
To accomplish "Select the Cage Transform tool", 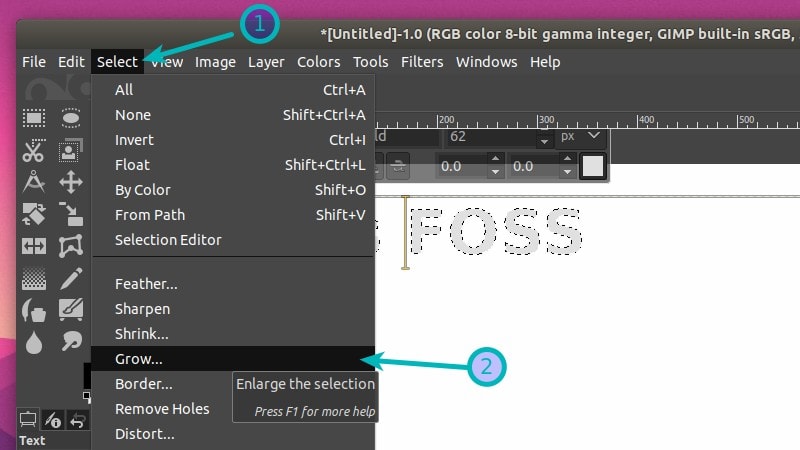I will [70, 246].
